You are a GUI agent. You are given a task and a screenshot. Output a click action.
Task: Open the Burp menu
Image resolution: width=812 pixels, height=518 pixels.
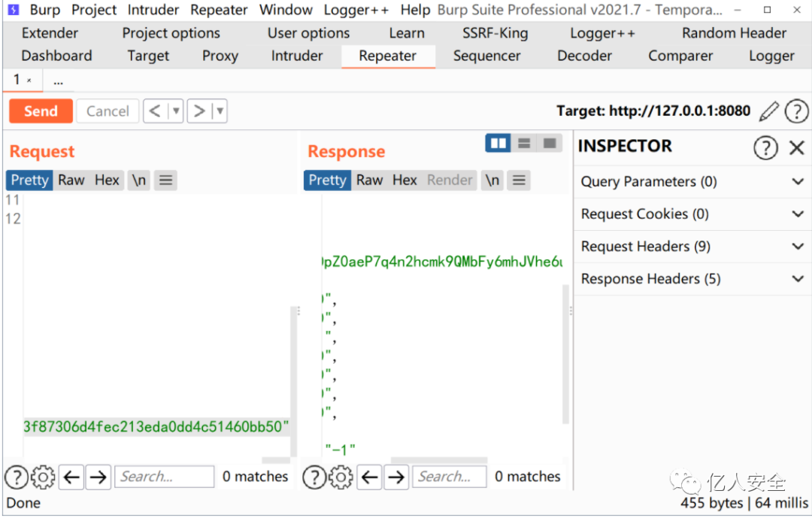pyautogui.click(x=45, y=10)
